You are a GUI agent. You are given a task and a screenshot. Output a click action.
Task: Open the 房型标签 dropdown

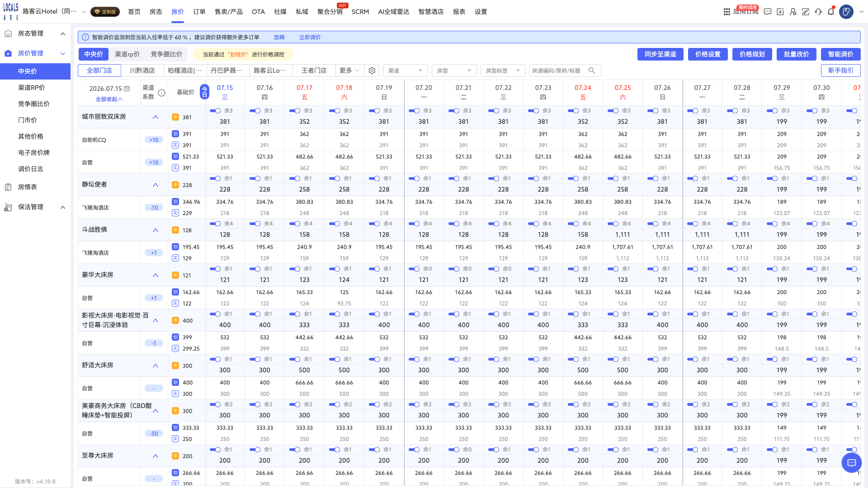tap(503, 70)
